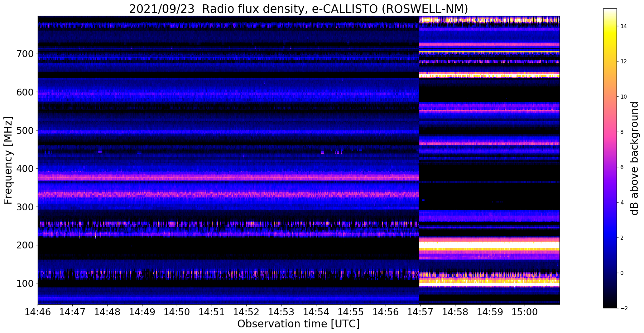Click the 14:57 time tick label

(x=421, y=312)
